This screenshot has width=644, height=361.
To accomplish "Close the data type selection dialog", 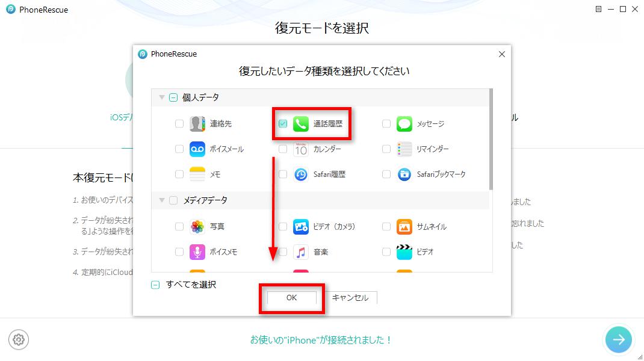I will (501, 54).
